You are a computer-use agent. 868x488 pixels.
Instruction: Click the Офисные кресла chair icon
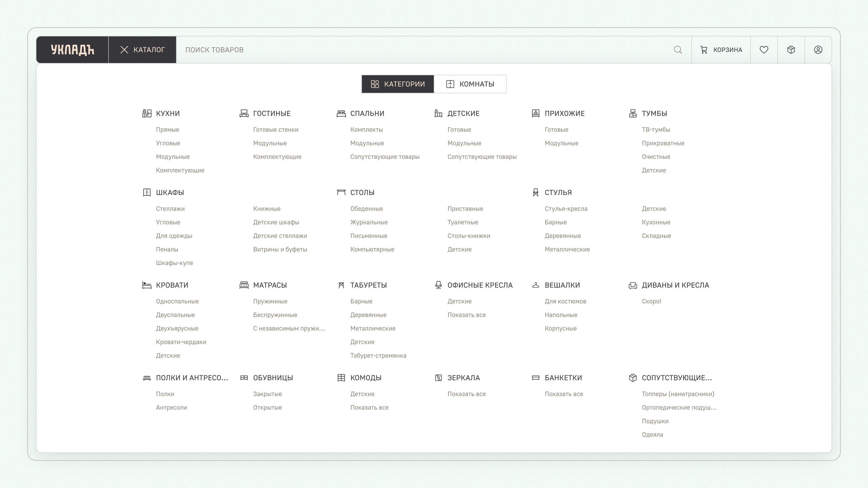click(x=438, y=285)
